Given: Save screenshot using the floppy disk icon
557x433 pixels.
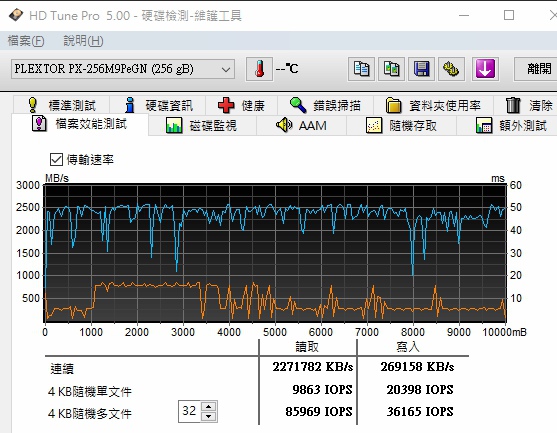Looking at the screenshot, I should [x=421, y=69].
